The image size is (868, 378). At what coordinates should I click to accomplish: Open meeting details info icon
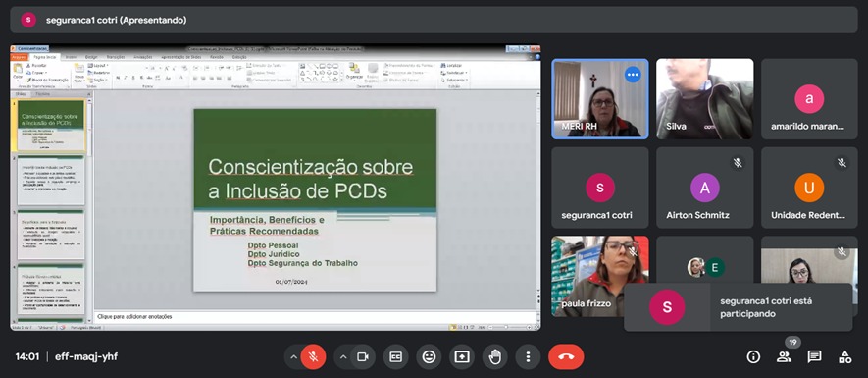pyautogui.click(x=753, y=357)
